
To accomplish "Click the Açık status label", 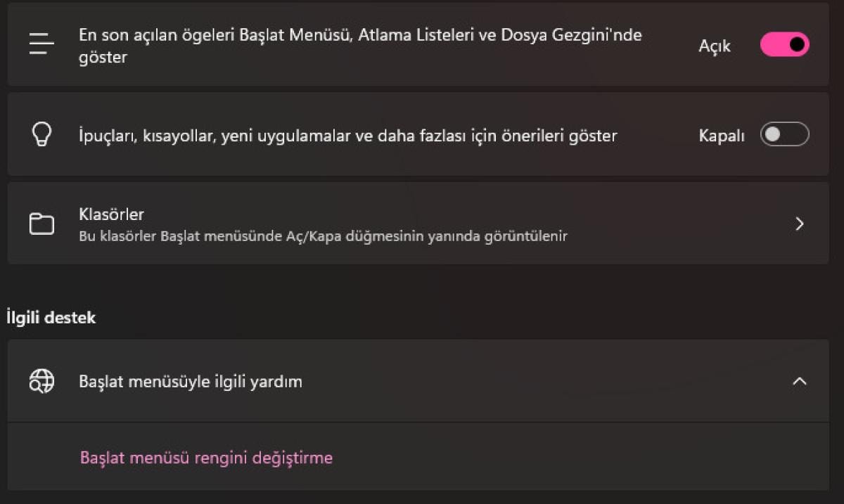I will (715, 46).
